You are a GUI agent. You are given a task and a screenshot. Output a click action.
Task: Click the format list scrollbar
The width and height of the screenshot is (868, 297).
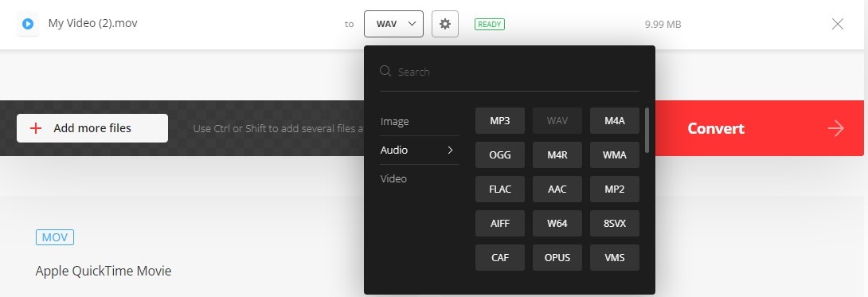click(x=647, y=130)
